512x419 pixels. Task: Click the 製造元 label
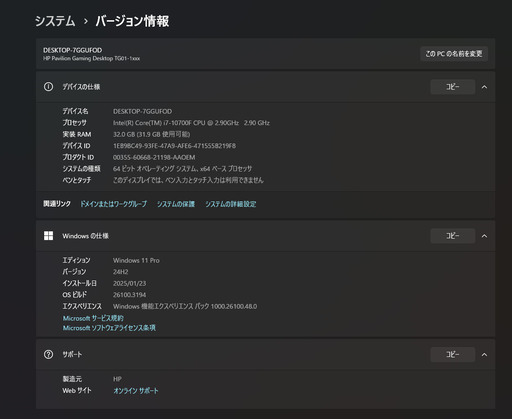click(72, 379)
